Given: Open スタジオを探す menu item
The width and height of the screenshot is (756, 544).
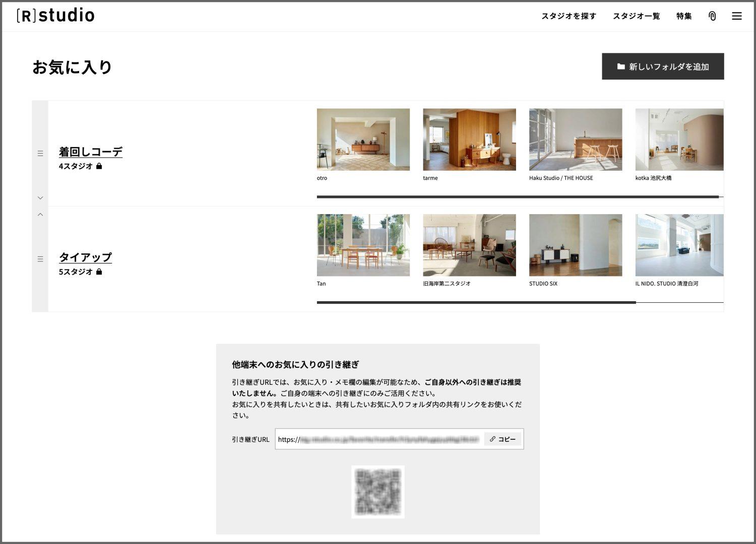Looking at the screenshot, I should (x=569, y=16).
